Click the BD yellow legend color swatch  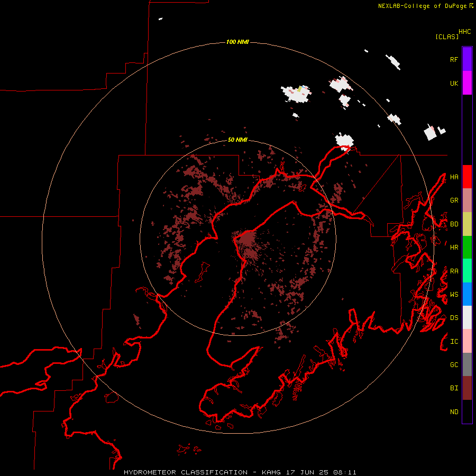click(467, 224)
